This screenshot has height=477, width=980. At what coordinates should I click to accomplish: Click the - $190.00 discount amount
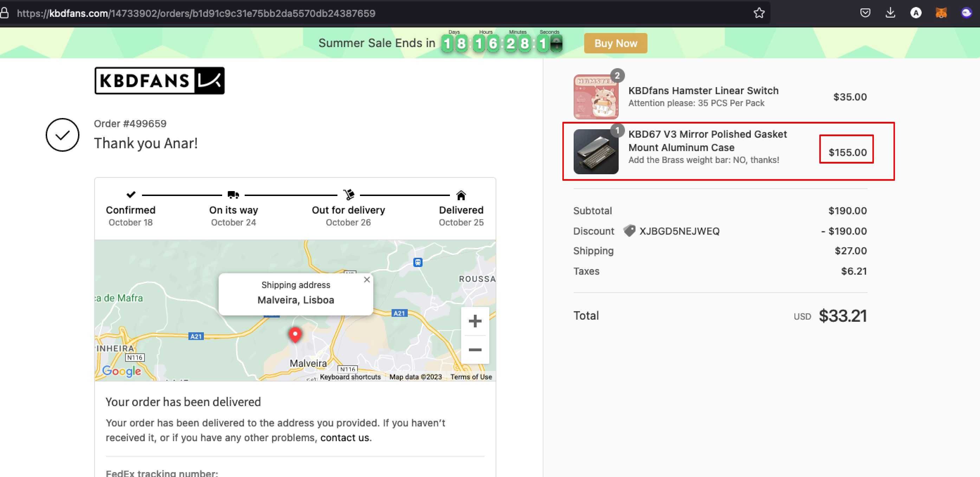pyautogui.click(x=844, y=231)
